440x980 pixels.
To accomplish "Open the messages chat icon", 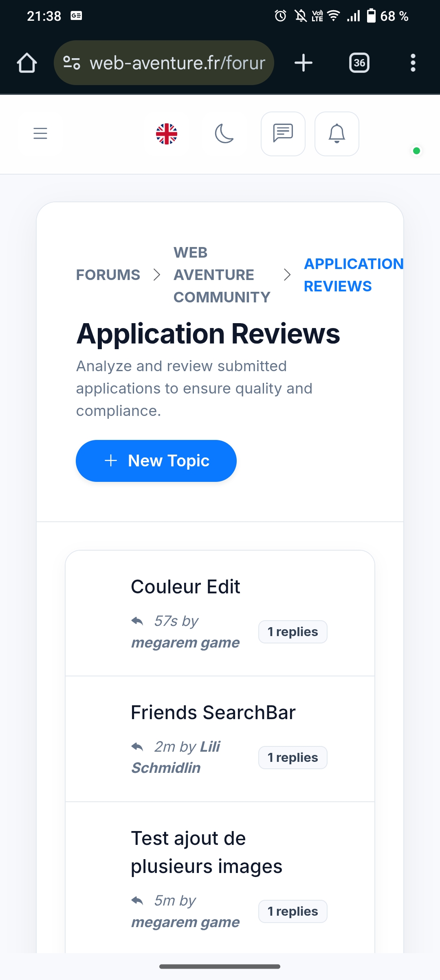I will [x=283, y=134].
